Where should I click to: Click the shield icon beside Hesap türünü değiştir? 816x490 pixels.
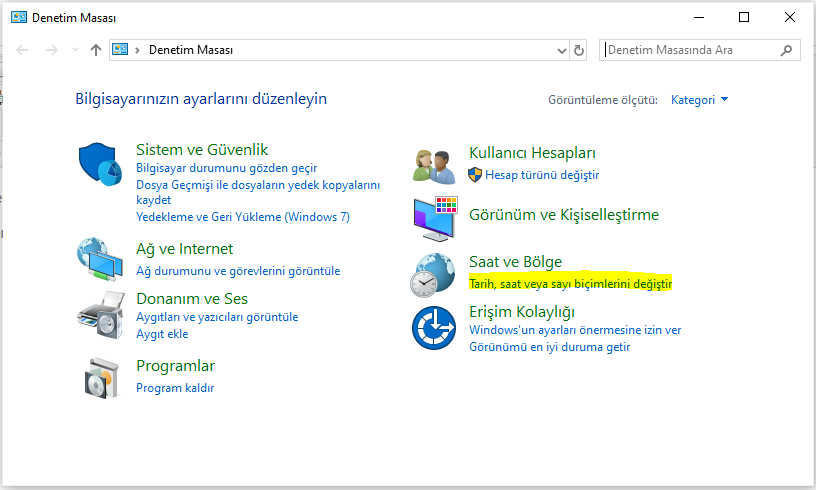(x=475, y=175)
